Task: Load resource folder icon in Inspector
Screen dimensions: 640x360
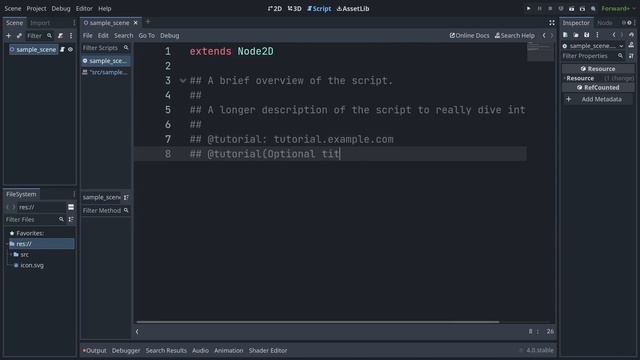Action: tap(576, 35)
